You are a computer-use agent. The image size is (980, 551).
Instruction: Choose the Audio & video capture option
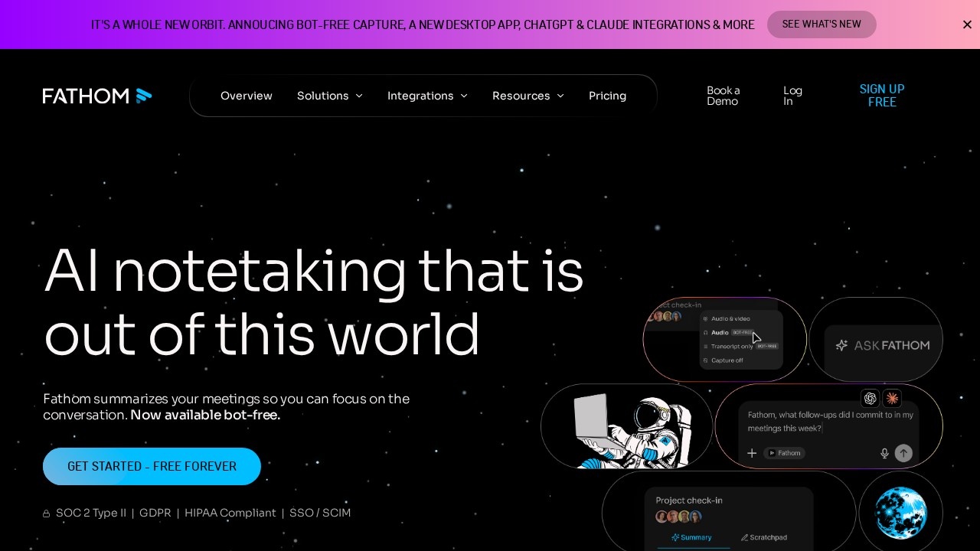[x=727, y=318]
